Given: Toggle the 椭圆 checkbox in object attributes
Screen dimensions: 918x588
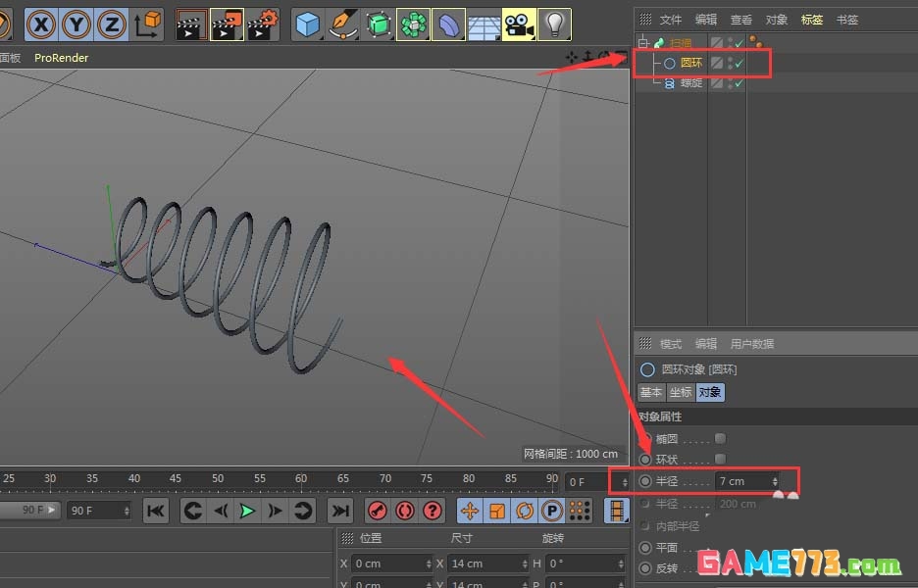Looking at the screenshot, I should tap(721, 438).
